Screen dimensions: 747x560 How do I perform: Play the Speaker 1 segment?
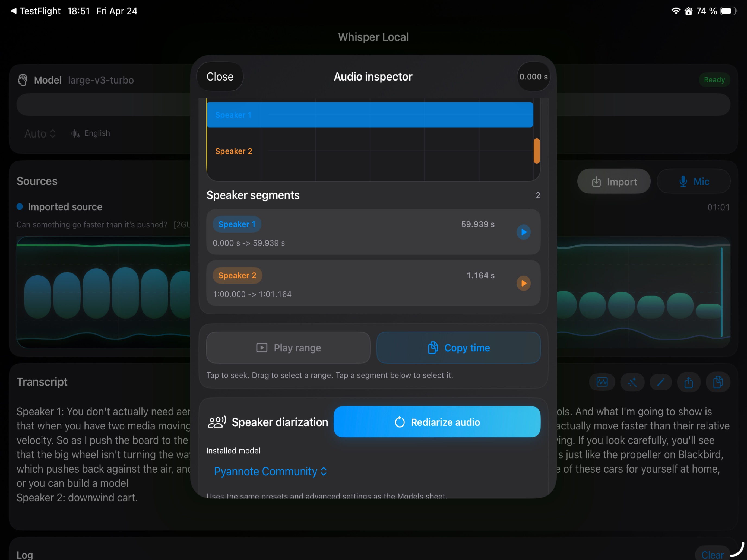click(x=523, y=232)
